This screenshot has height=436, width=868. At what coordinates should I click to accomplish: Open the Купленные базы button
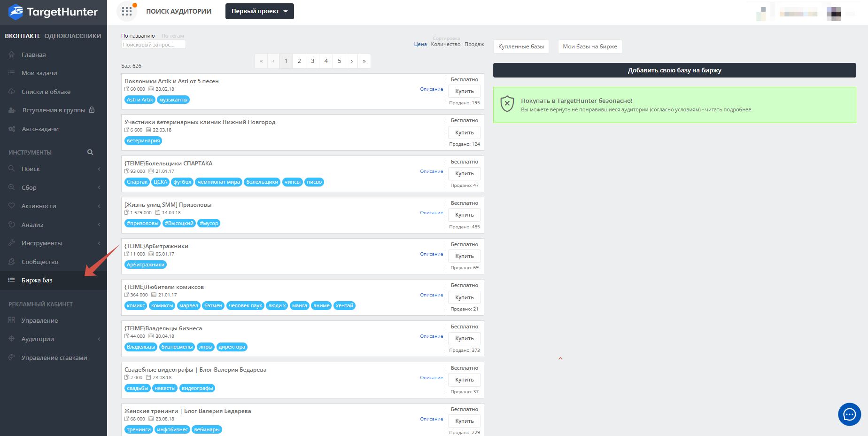[x=521, y=47]
